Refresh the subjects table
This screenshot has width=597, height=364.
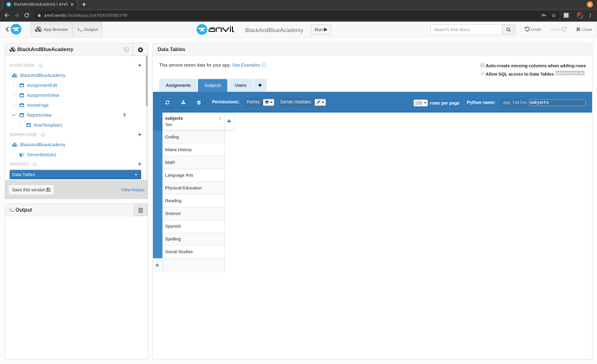click(168, 102)
